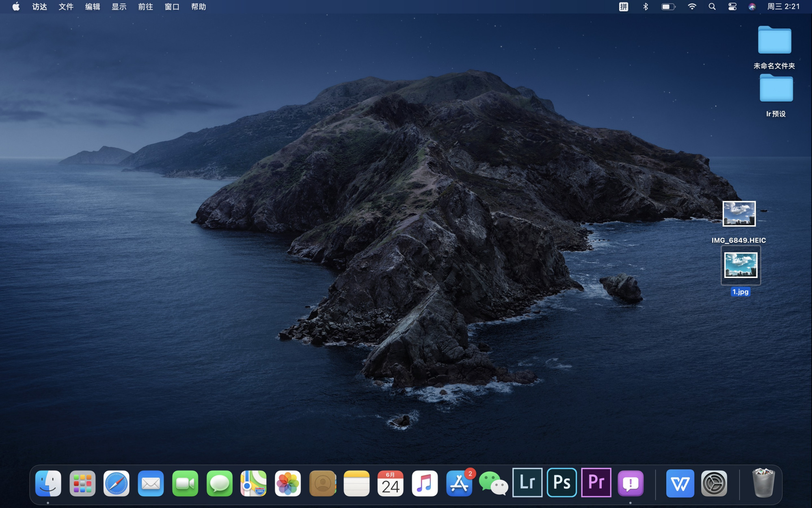812x508 pixels.
Task: Launch Lightroom (Lr) from the Dock
Action: [x=527, y=482]
